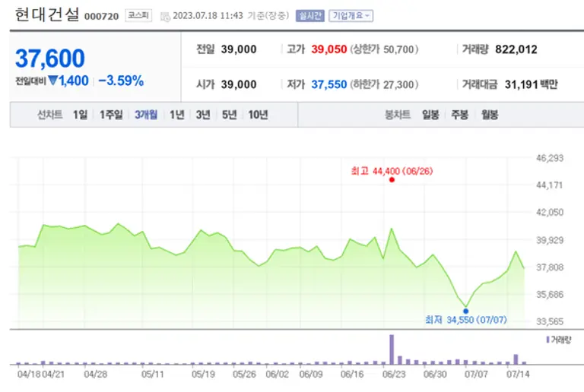Image resolution: width=584 pixels, height=392 pixels.
Task: Click the 실시간 real-time badge
Action: click(x=310, y=15)
